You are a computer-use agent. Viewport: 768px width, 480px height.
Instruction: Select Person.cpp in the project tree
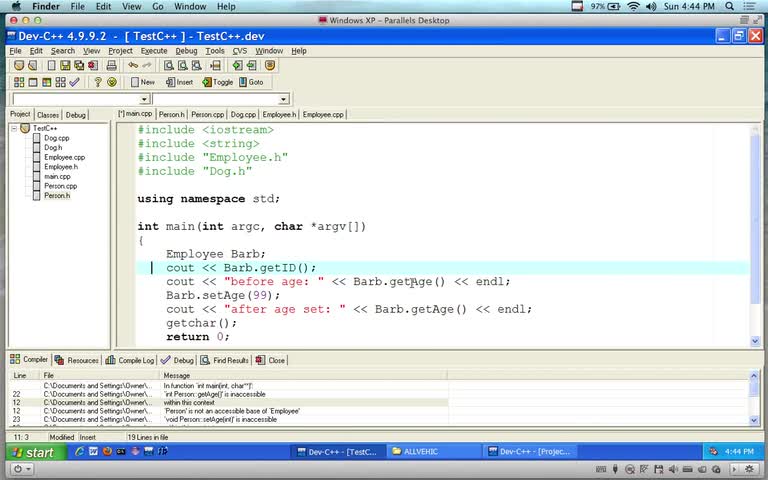[x=60, y=186]
